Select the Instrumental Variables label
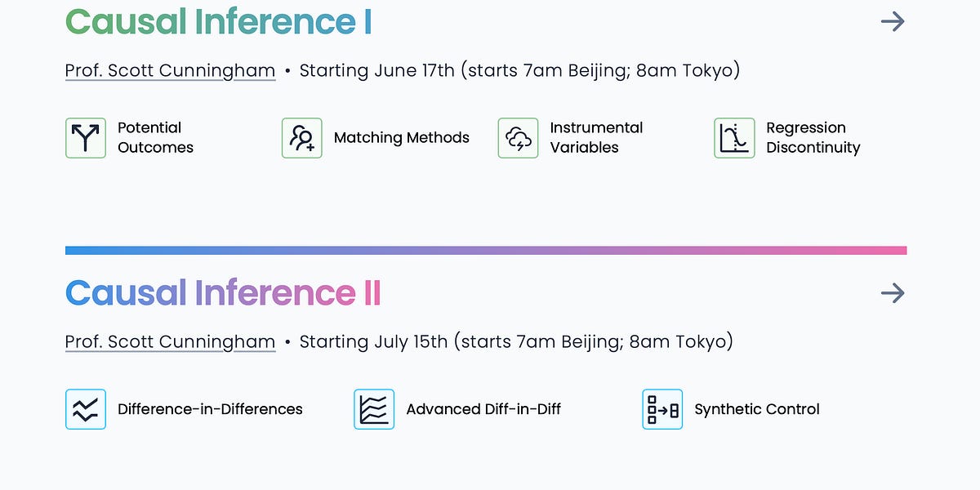This screenshot has height=490, width=980. 596,138
